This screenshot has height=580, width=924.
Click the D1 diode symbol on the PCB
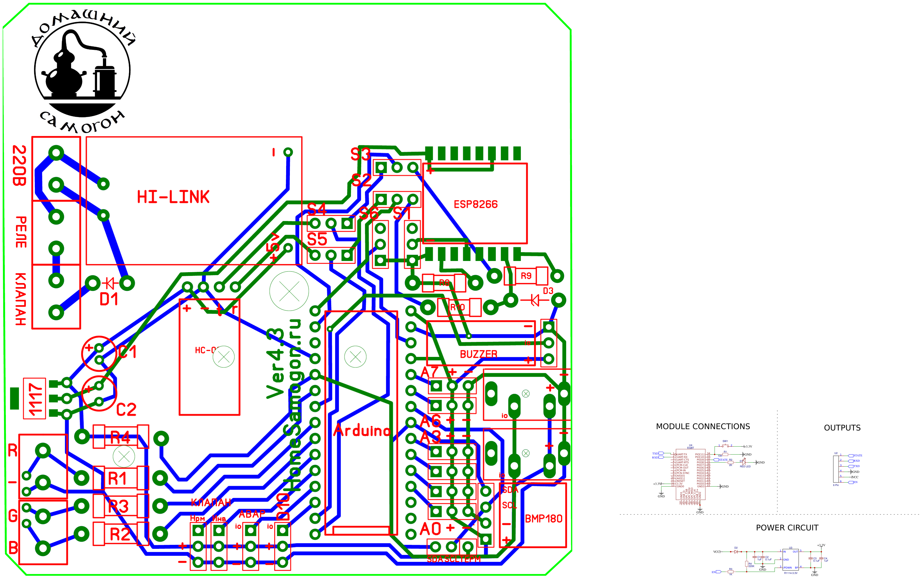pyautogui.click(x=110, y=284)
